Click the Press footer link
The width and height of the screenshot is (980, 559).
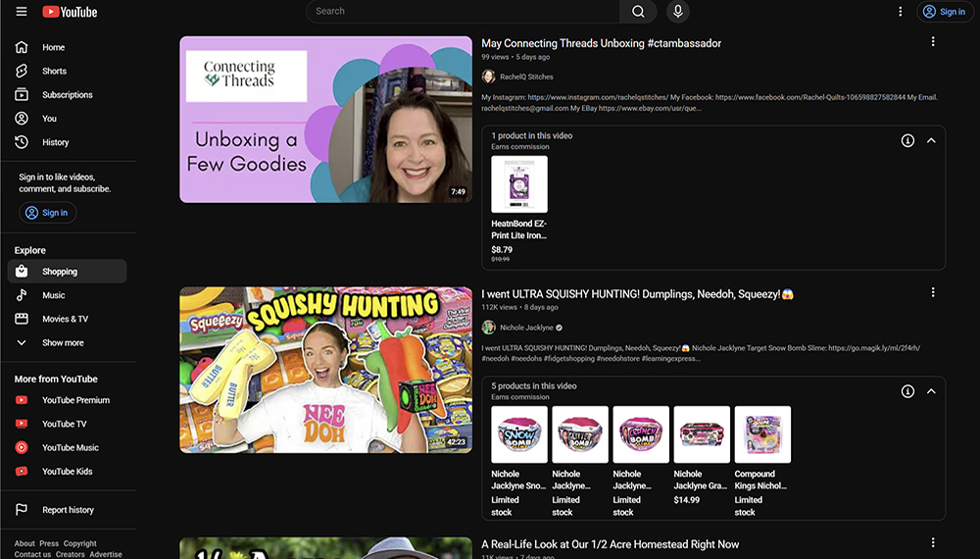[x=49, y=543]
